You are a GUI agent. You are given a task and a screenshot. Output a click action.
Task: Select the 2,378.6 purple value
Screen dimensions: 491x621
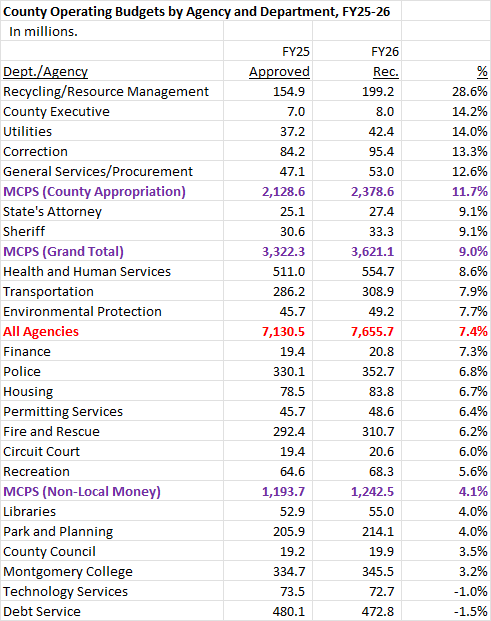point(372,192)
